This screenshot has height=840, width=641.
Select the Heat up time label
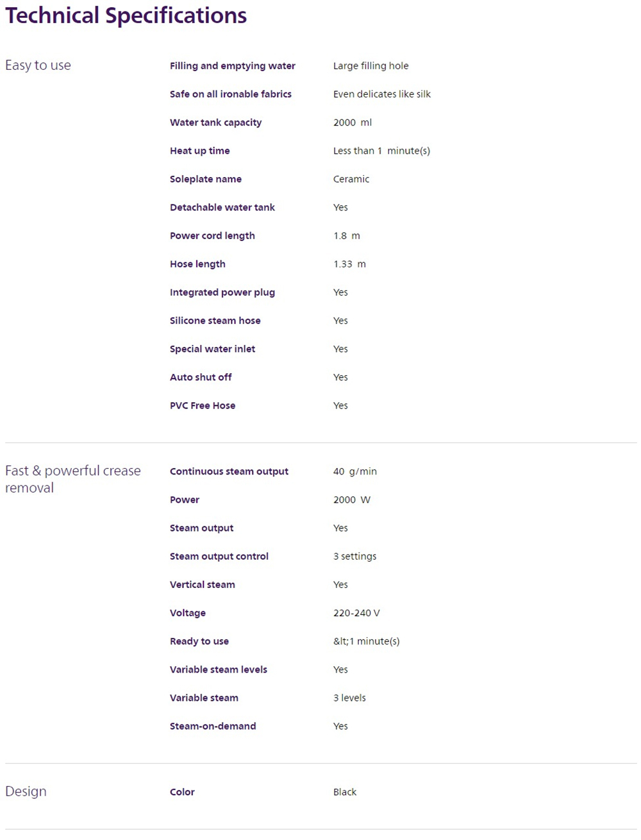tap(199, 151)
